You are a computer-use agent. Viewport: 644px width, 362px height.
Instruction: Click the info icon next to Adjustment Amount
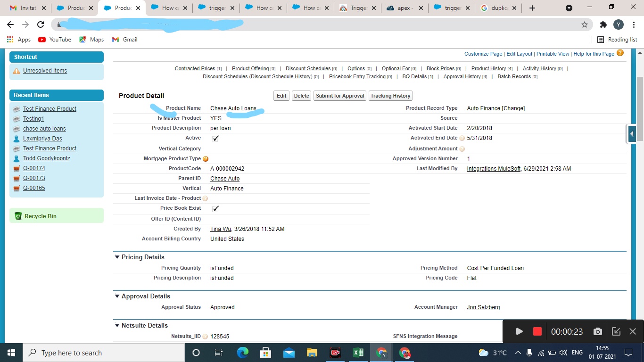(x=462, y=149)
